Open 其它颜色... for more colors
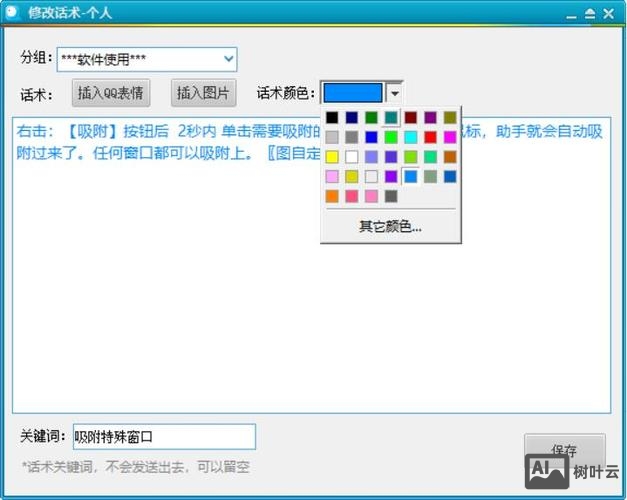The image size is (627, 500). pyautogui.click(x=391, y=226)
